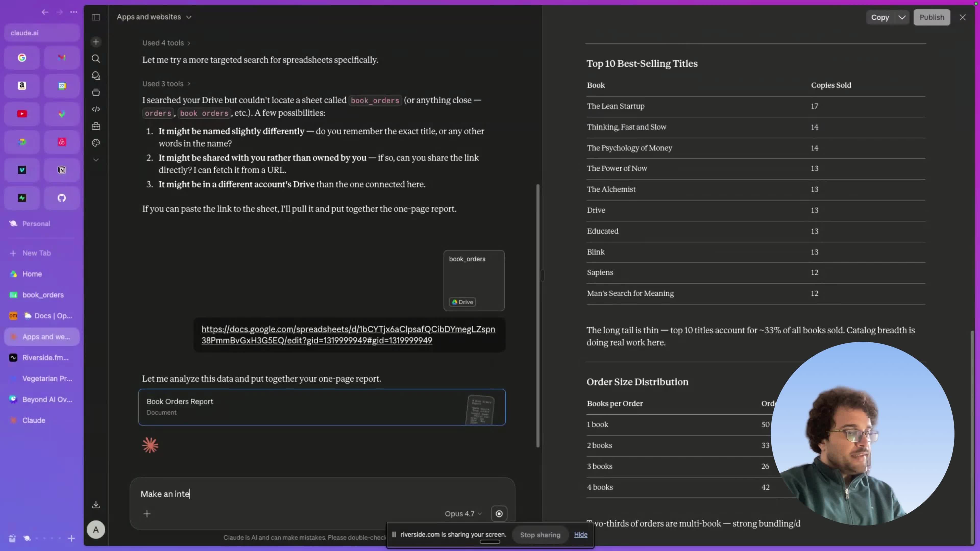Click Stop sharing button

[x=540, y=535]
